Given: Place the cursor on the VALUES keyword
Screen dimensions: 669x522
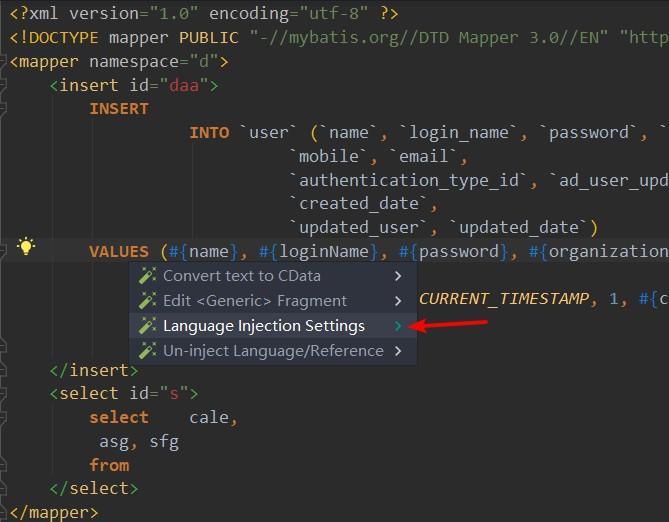Looking at the screenshot, I should [118, 252].
